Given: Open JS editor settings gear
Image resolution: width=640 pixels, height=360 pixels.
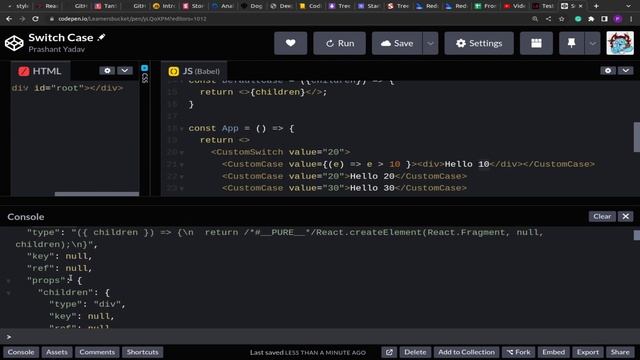Looking at the screenshot, I should tap(608, 71).
